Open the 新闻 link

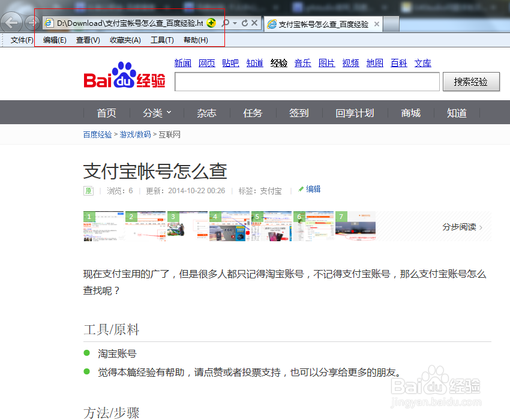click(183, 63)
